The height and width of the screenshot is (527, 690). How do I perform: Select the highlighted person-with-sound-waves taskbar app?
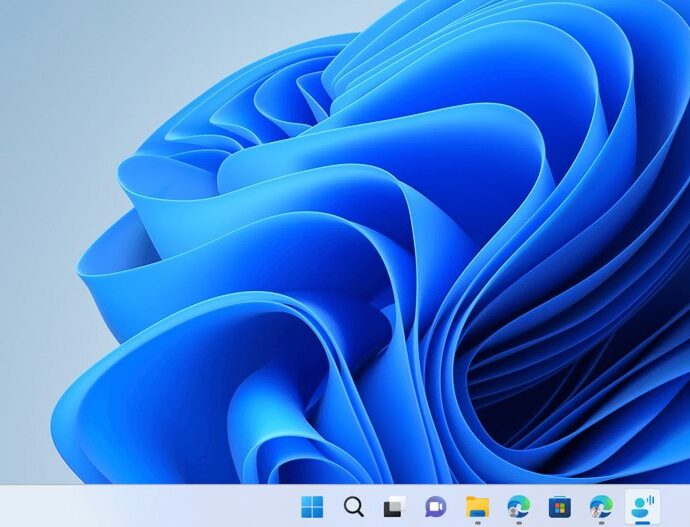641,506
